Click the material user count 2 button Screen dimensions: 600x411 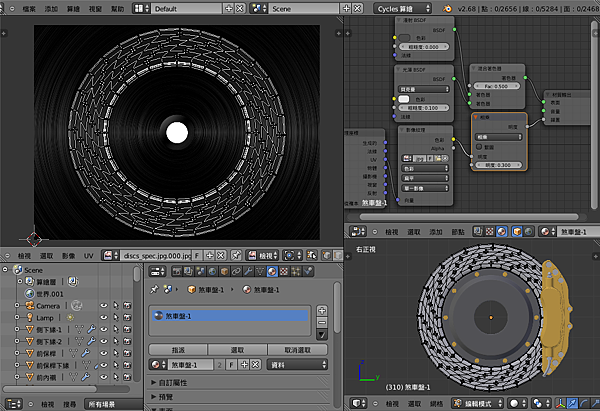point(220,365)
